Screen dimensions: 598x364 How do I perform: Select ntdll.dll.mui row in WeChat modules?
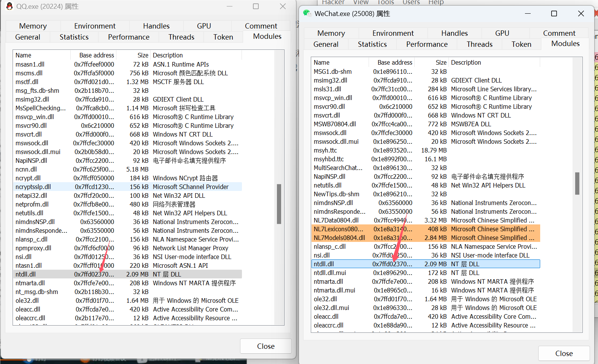[426, 273]
